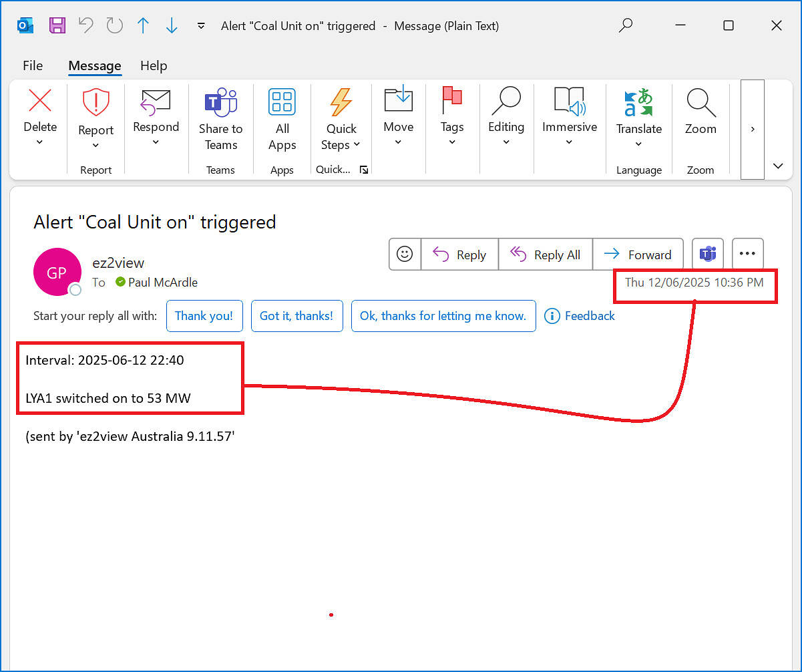The image size is (802, 672).
Task: Expand the Report options arrow
Action: pyautogui.click(x=95, y=146)
